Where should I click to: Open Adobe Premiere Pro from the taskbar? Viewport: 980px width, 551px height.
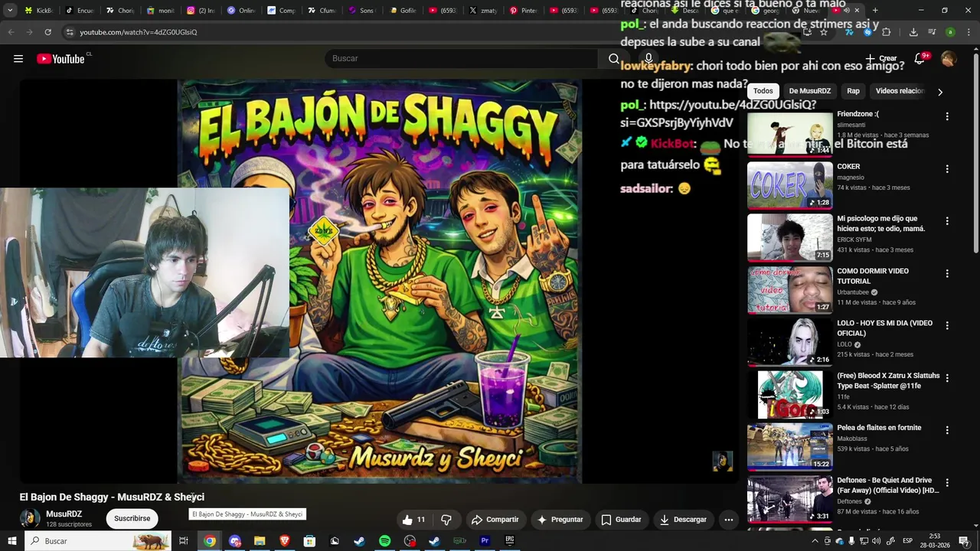[x=485, y=541]
